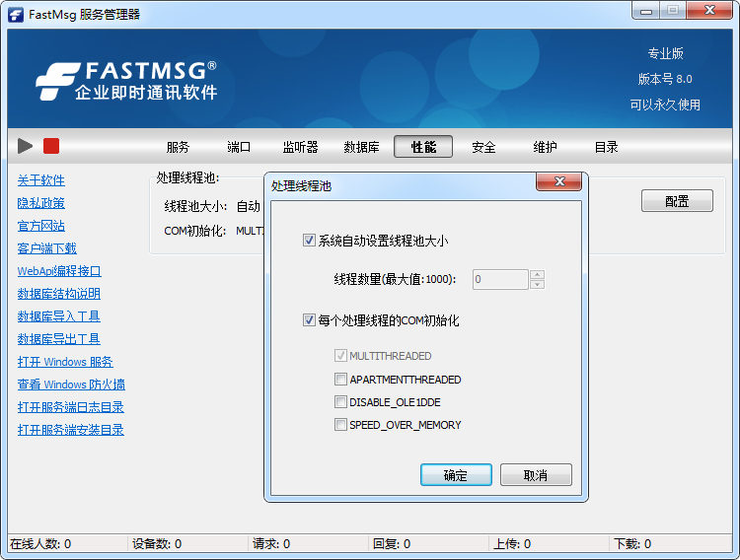The image size is (740, 560).
Task: Switch to the 端口 tab
Action: (239, 147)
